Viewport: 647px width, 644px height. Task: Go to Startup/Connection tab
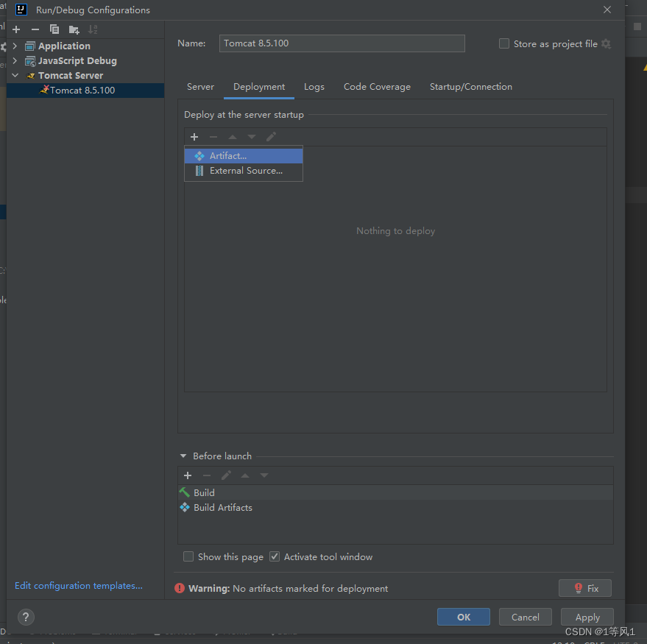click(471, 87)
